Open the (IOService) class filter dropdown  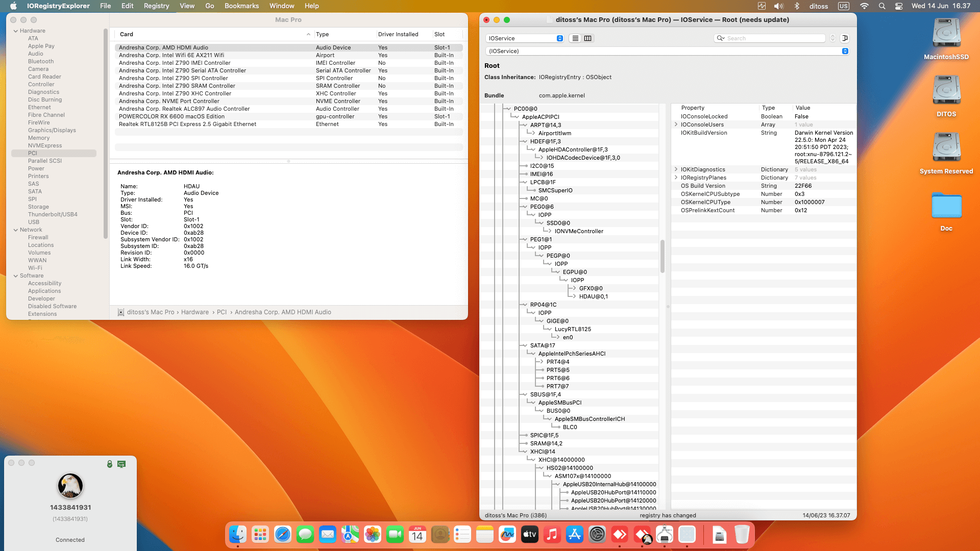click(x=667, y=51)
